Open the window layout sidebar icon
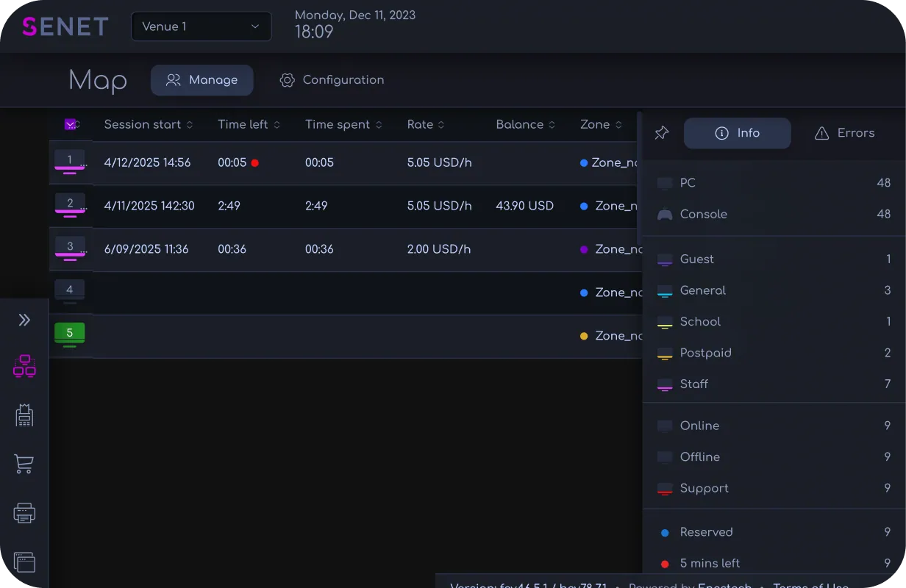This screenshot has height=588, width=906. [24, 562]
